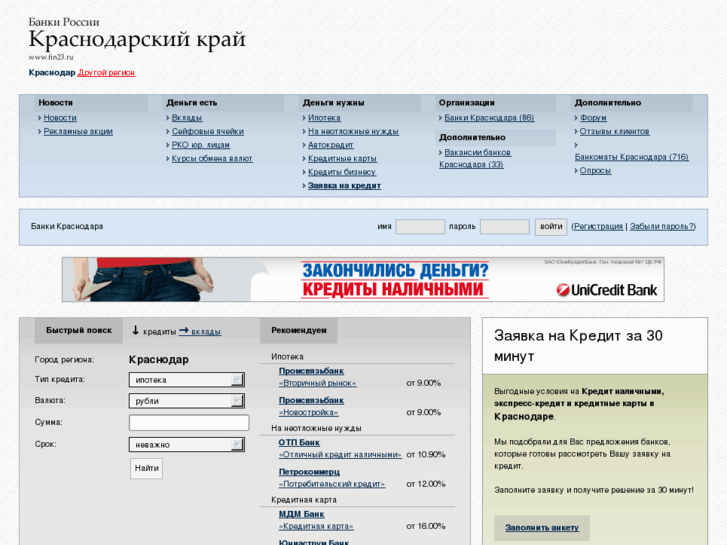Click the UniCredit Bank banner
The image size is (727, 545).
(363, 280)
